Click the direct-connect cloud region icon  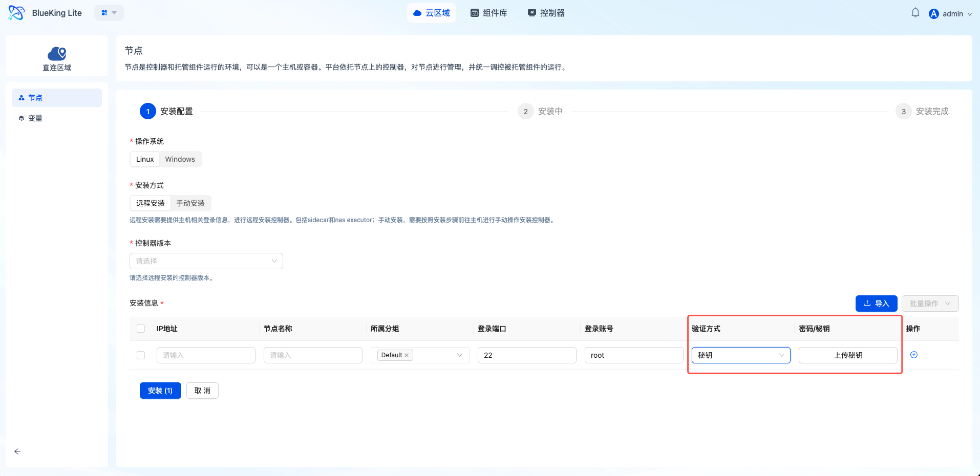(57, 53)
